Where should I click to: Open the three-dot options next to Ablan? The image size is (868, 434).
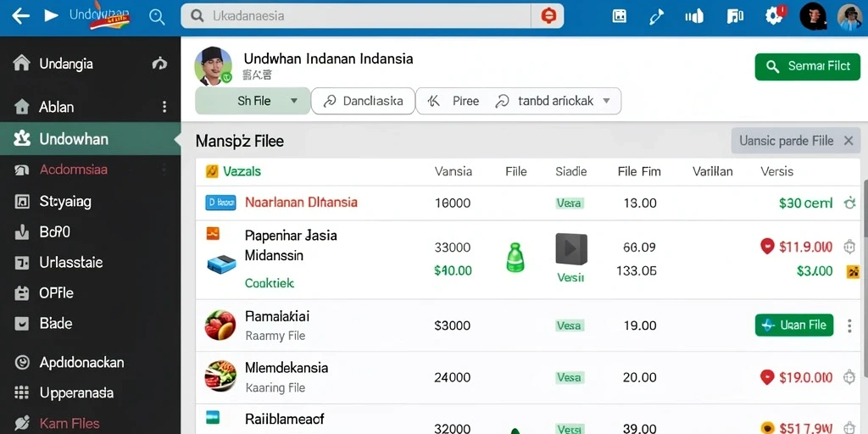(x=164, y=107)
